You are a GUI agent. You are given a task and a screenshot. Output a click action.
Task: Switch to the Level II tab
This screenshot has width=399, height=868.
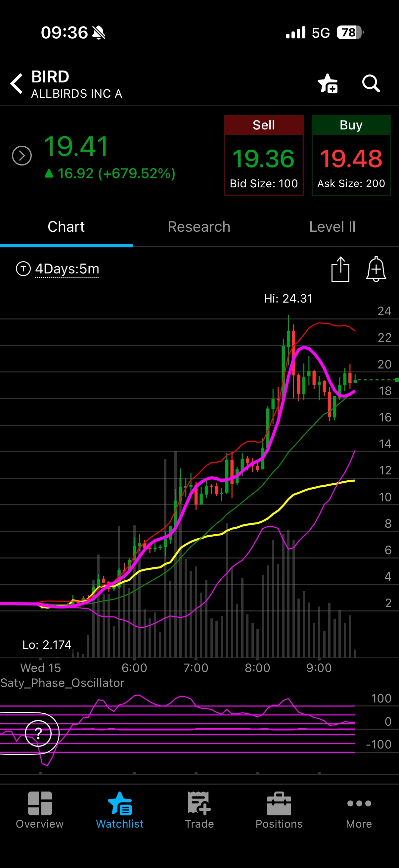tap(332, 227)
